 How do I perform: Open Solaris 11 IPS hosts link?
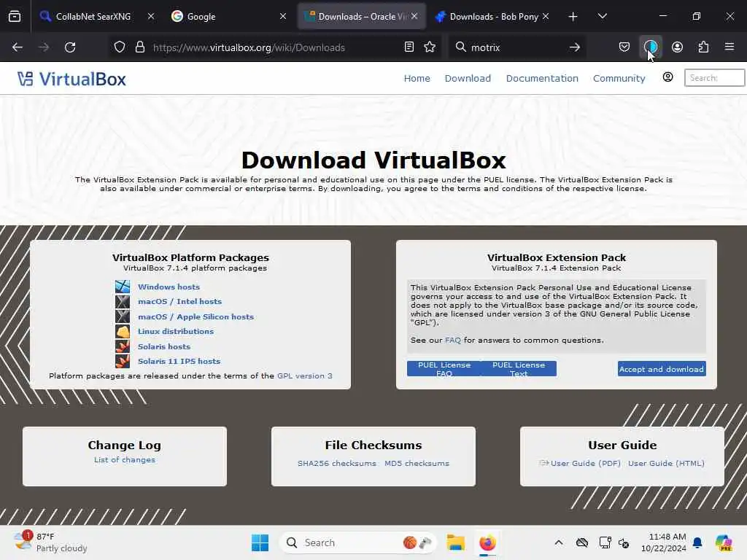click(x=179, y=362)
